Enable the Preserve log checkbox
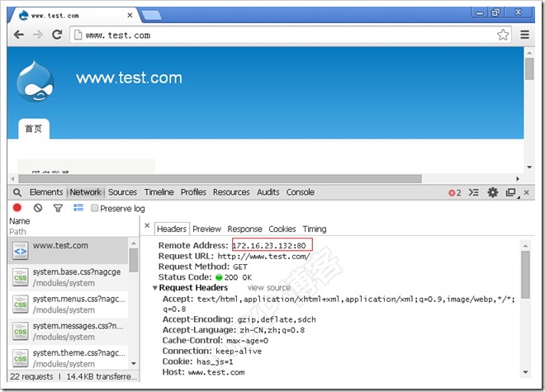The image size is (545, 392). 94,208
